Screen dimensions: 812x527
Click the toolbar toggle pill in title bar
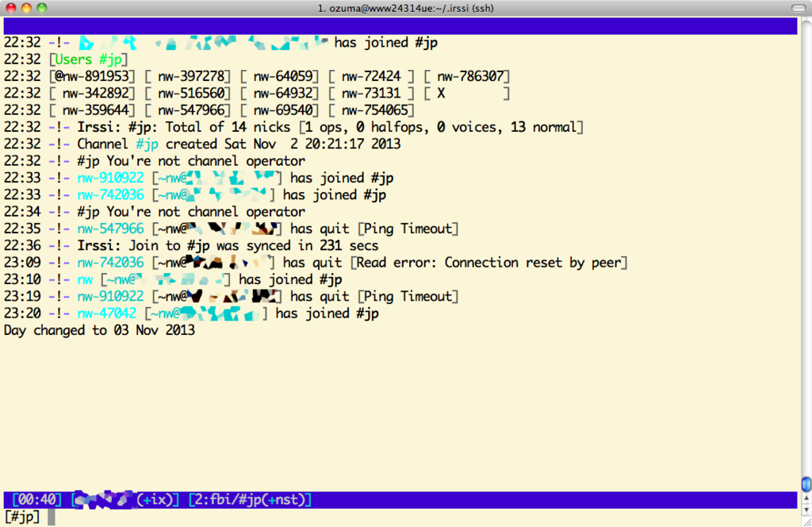pyautogui.click(x=799, y=8)
